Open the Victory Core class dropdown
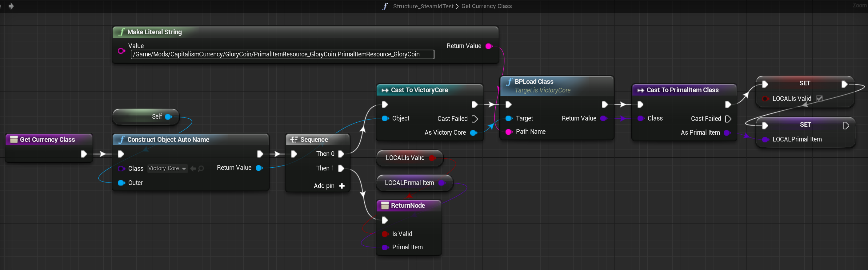Screen dimensions: 868x270 tap(167, 168)
